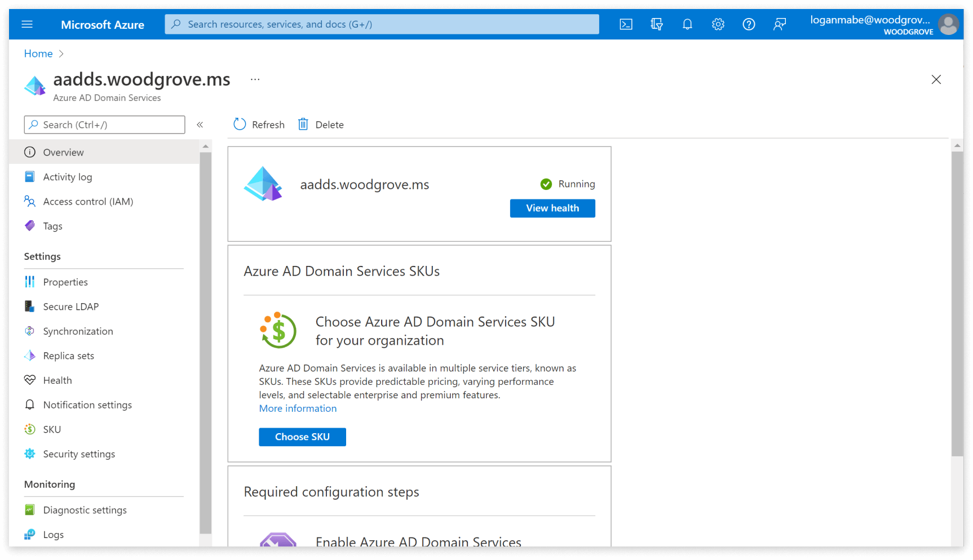
Task: Open the notifications bell
Action: point(687,24)
